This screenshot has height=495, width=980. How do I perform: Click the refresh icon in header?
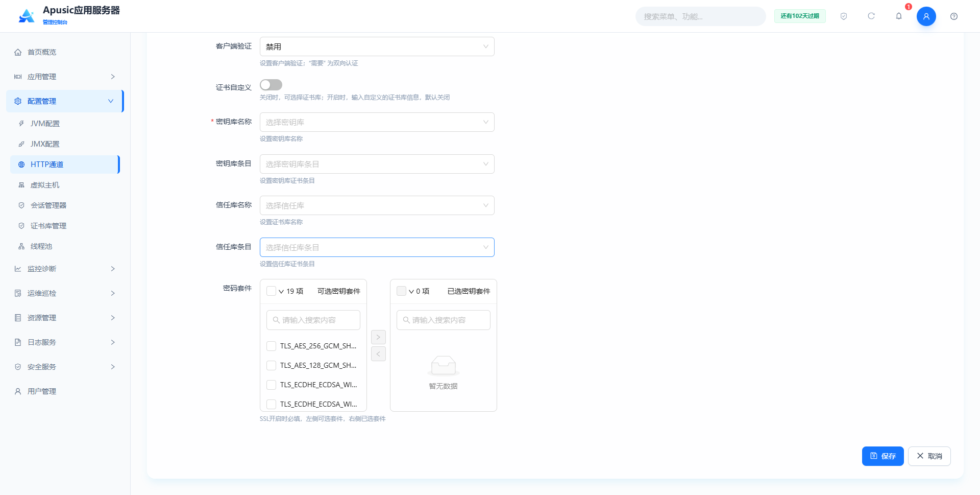[871, 16]
